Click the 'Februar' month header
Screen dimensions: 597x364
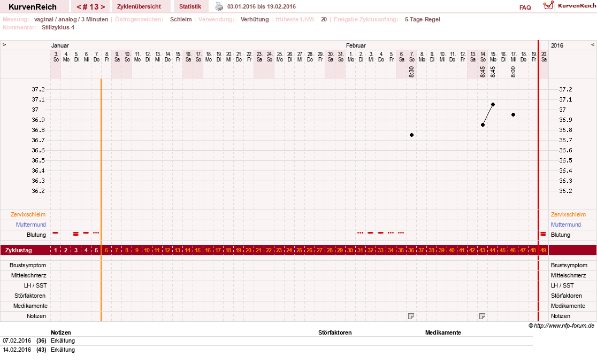click(x=356, y=45)
